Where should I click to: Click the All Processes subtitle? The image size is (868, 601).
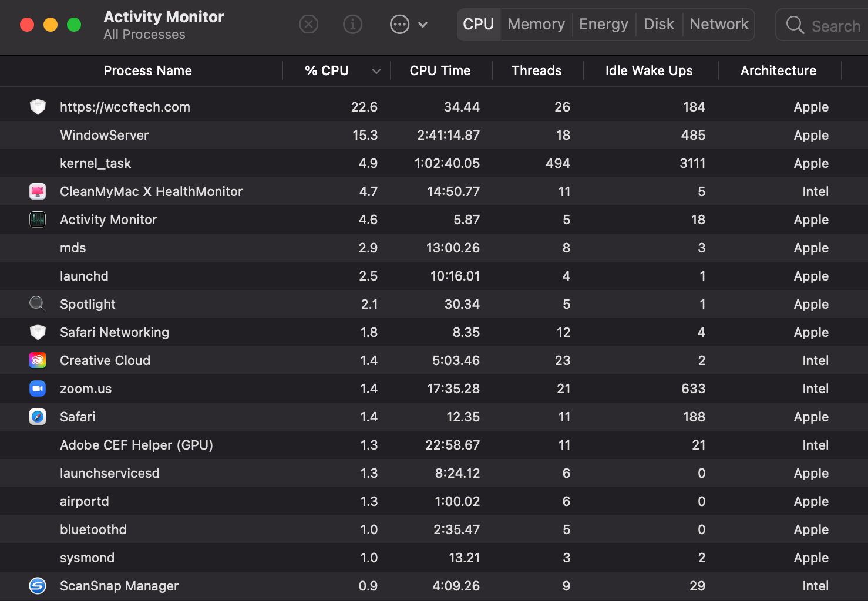pyautogui.click(x=144, y=35)
